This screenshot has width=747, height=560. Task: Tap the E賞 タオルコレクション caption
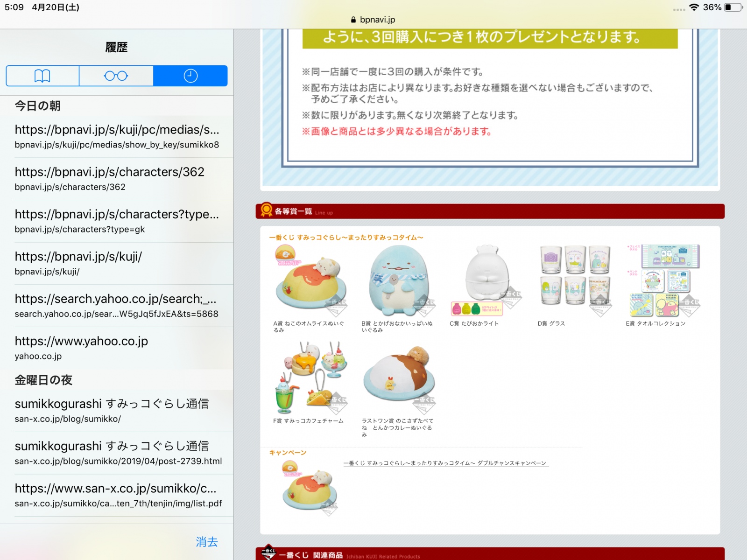655,323
